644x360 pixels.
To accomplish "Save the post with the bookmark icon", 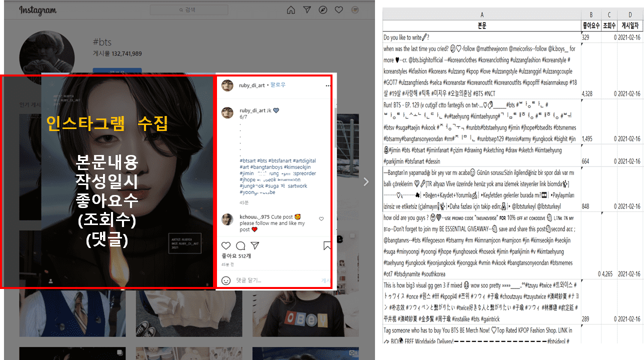I will click(x=327, y=246).
